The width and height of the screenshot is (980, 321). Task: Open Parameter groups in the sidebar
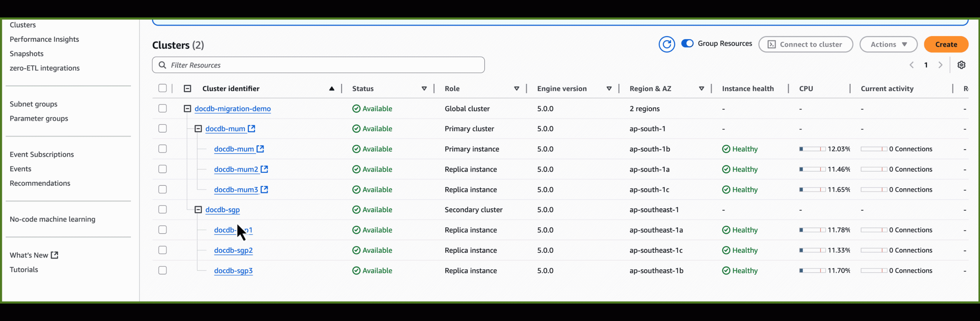pyautogui.click(x=39, y=118)
